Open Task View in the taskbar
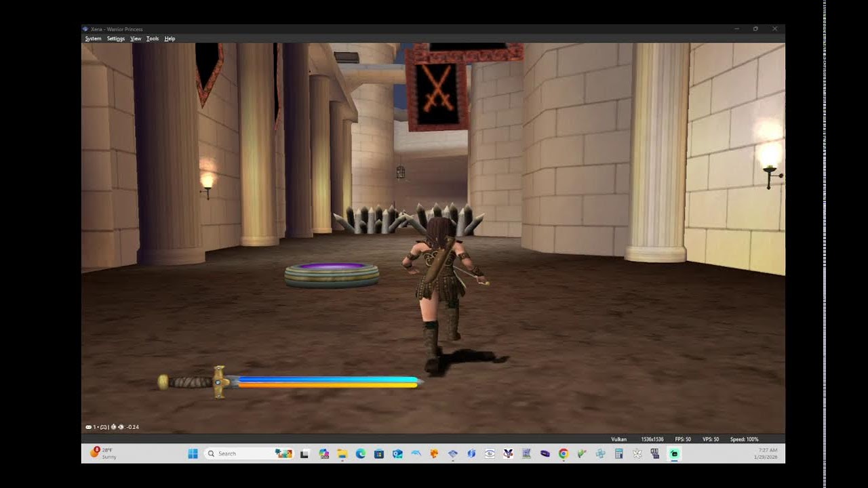The height and width of the screenshot is (488, 868). 304,453
